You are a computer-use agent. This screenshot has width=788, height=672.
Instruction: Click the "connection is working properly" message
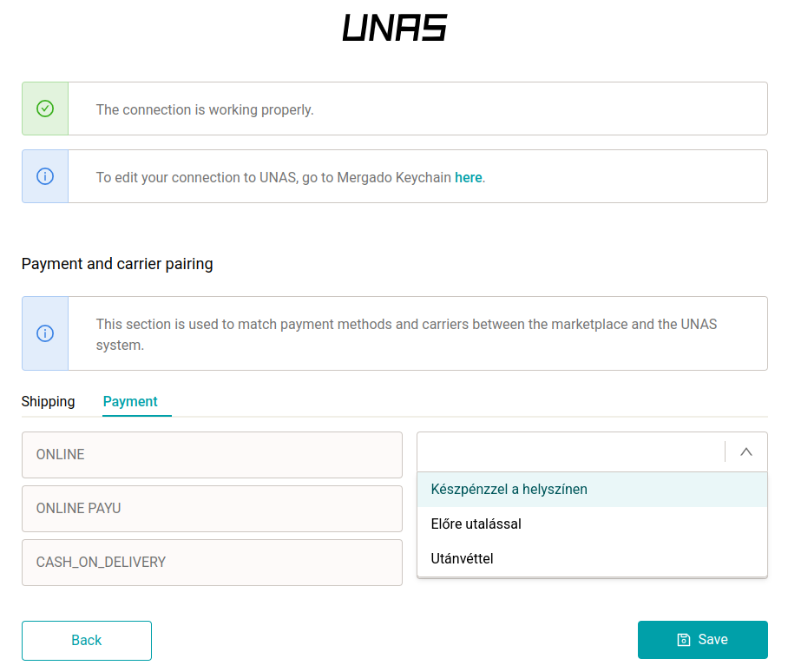205,109
